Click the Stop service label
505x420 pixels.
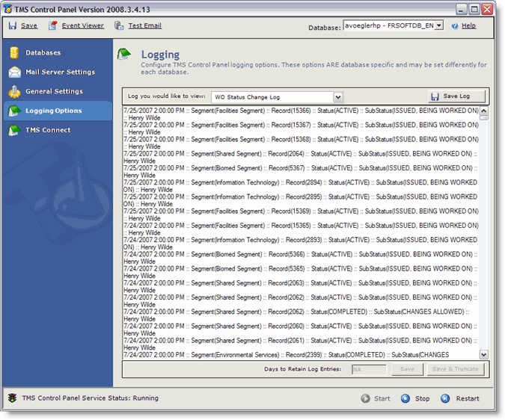tap(422, 398)
